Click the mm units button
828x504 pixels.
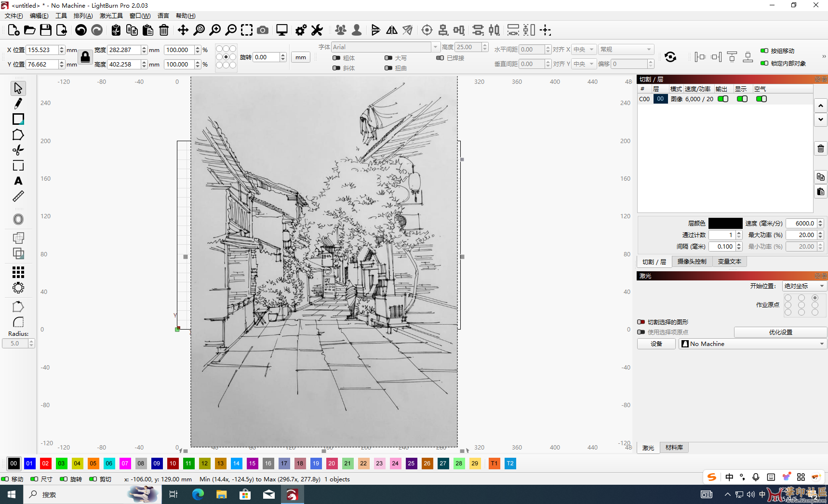pyautogui.click(x=301, y=57)
